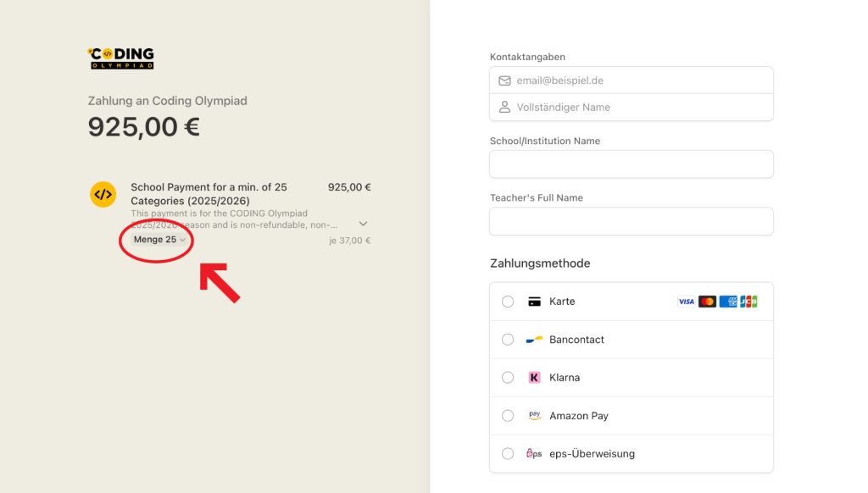Click the pink Klarna logo icon

pos(534,378)
